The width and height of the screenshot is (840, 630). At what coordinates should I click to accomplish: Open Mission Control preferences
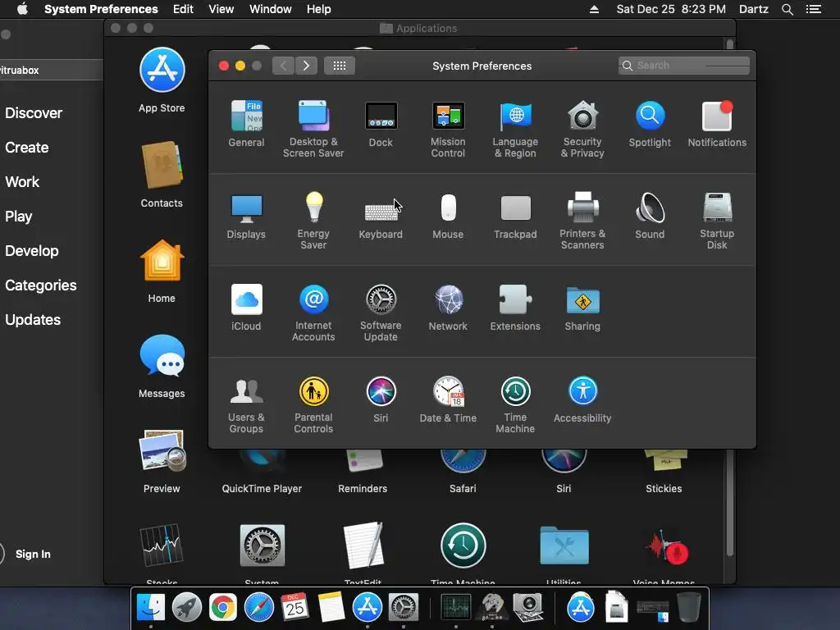pos(448,129)
